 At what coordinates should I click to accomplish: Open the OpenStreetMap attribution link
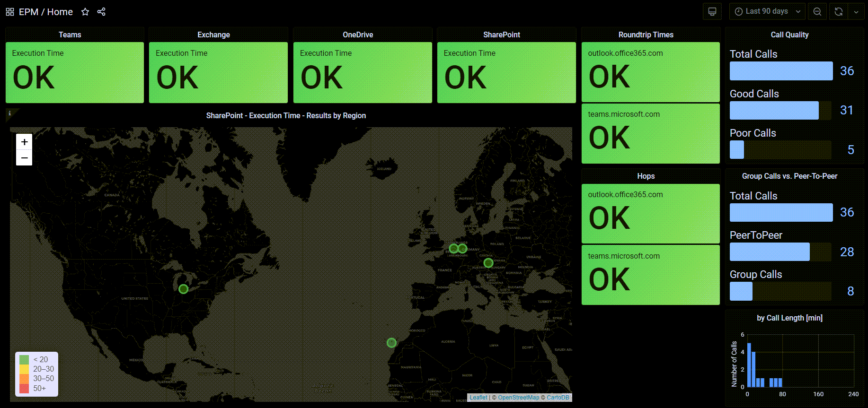[518, 398]
